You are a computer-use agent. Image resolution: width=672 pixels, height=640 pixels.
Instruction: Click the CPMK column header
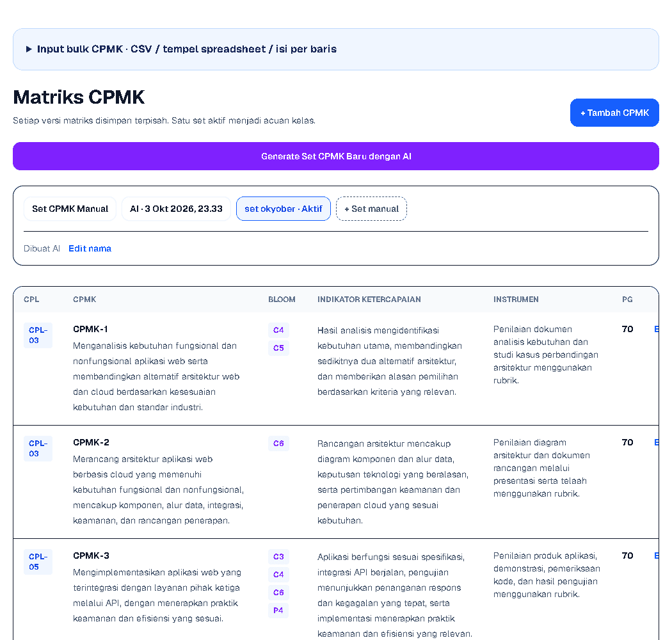(x=84, y=300)
